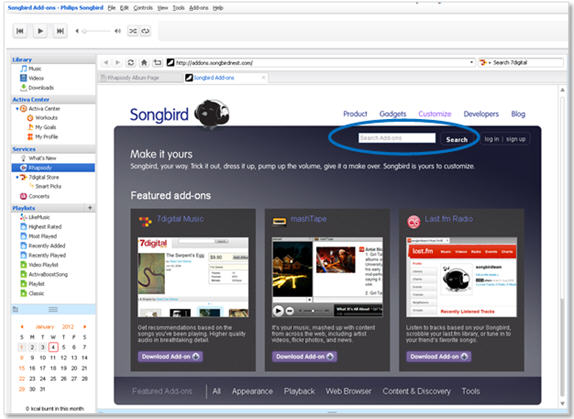Click the Search Add-ons input field
Screen dimensions: 574x419
pyautogui.click(x=397, y=138)
